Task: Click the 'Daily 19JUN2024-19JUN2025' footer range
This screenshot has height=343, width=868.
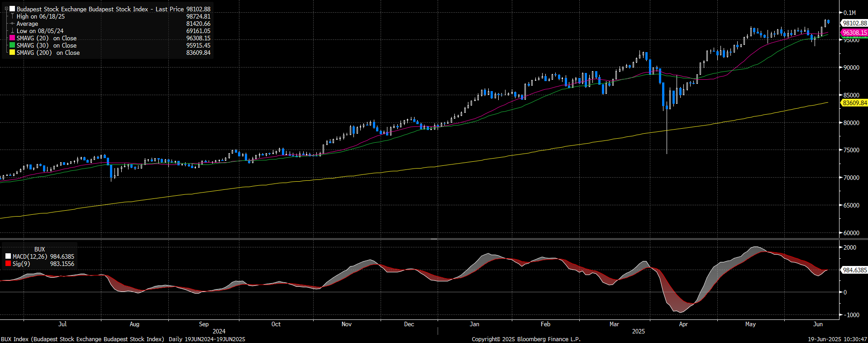Action: pyautogui.click(x=207, y=339)
